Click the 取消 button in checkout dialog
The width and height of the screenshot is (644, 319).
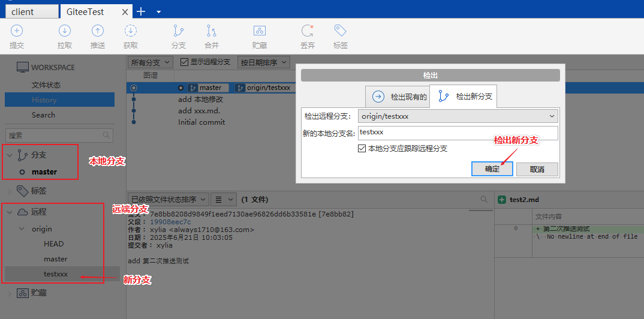point(537,169)
